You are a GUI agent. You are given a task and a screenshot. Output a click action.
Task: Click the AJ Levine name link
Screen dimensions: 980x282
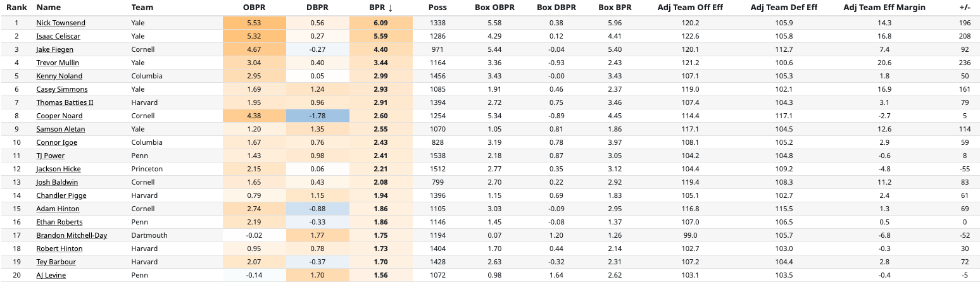point(51,275)
